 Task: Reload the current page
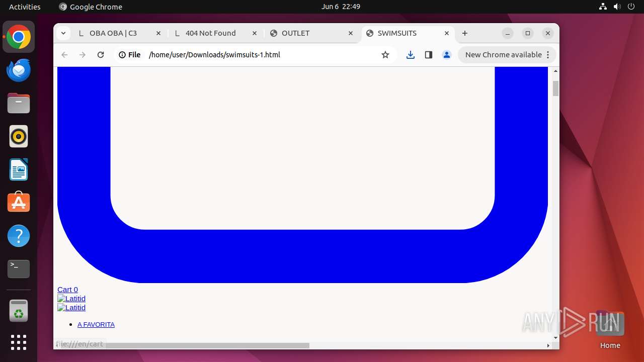click(101, 55)
